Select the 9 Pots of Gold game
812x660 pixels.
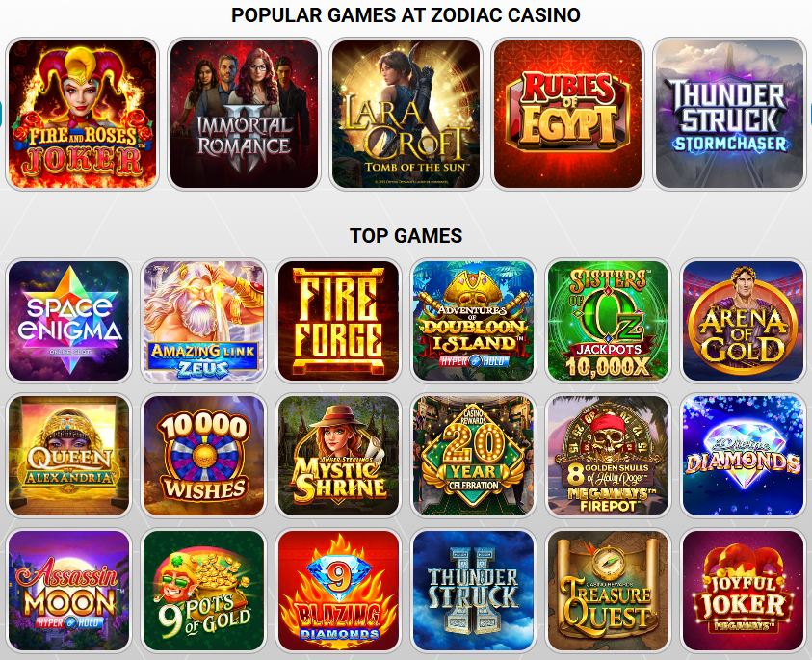[x=203, y=591]
